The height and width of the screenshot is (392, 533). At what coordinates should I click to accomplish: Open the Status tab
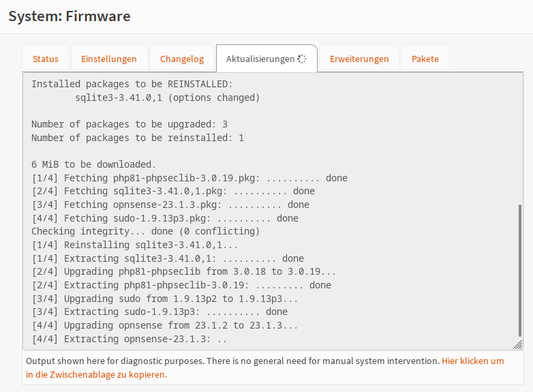click(x=46, y=59)
